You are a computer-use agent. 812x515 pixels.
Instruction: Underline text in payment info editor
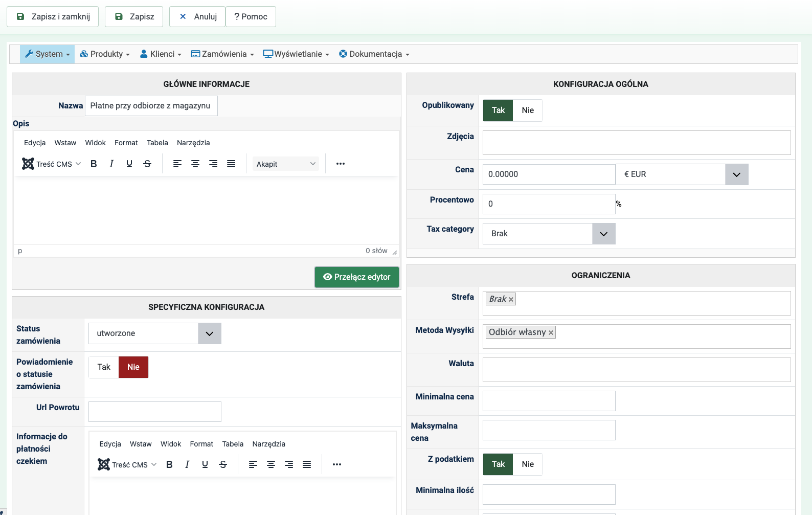pos(205,464)
